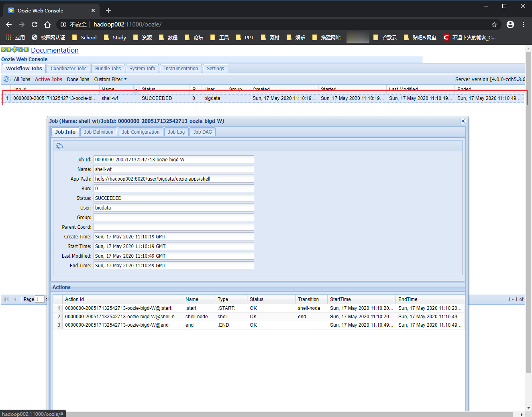The width and height of the screenshot is (532, 417).
Task: Open the Job Log tab
Action: coord(176,132)
